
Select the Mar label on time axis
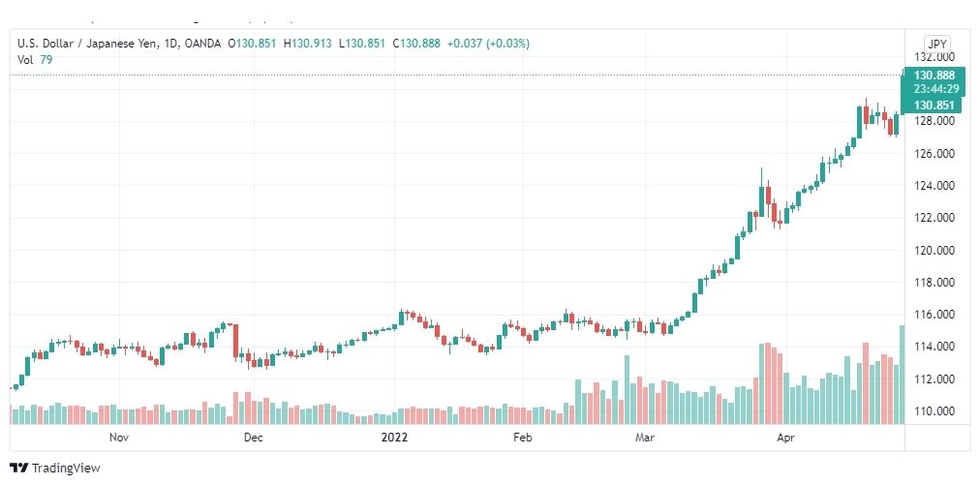click(645, 438)
